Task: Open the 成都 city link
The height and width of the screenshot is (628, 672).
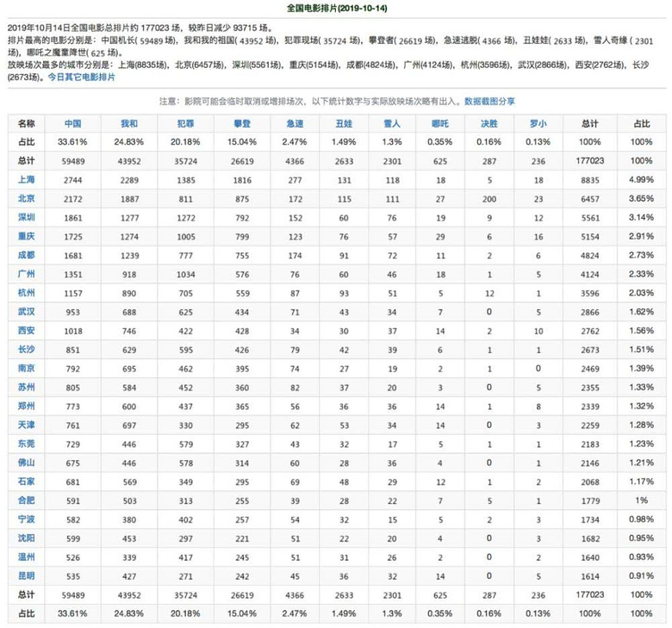Action: coord(26,255)
